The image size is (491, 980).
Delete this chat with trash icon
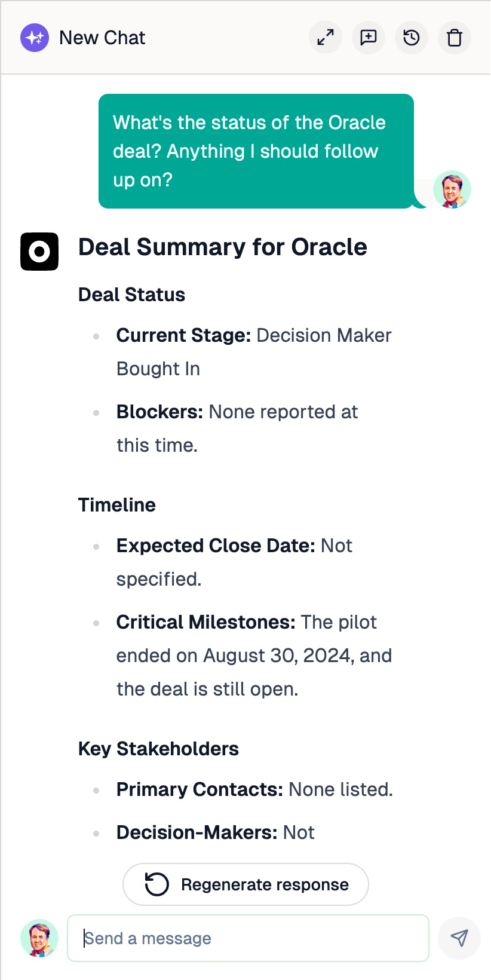tap(455, 38)
